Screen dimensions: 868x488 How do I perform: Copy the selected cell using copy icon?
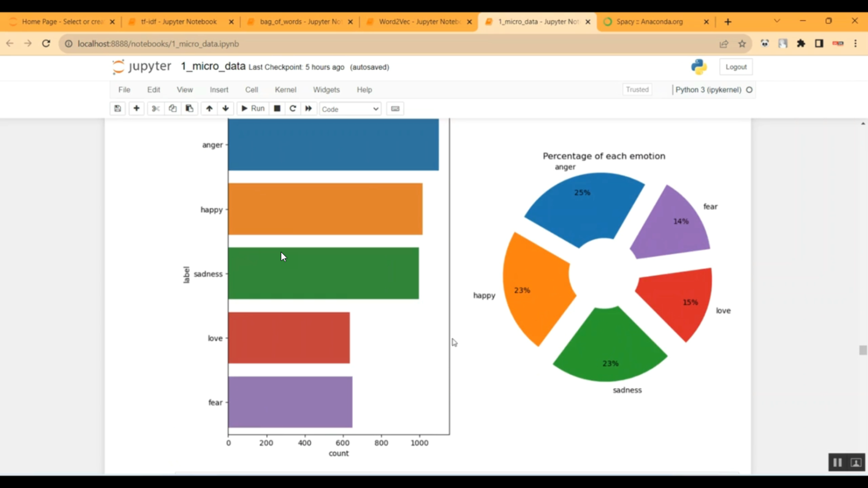tap(172, 108)
